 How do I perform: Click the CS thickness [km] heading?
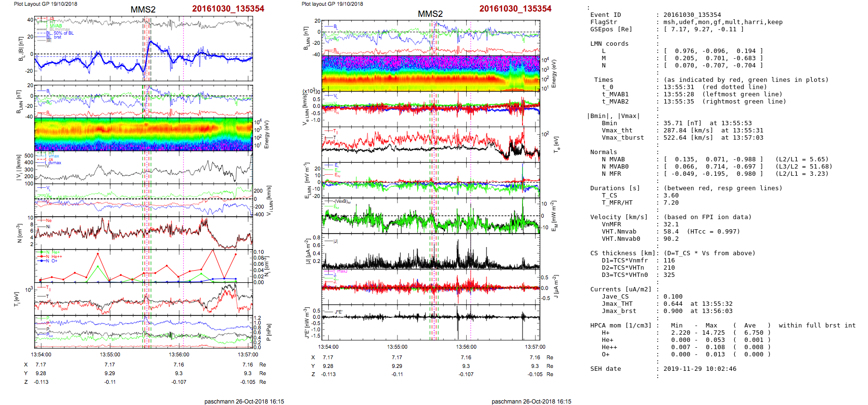click(x=623, y=253)
